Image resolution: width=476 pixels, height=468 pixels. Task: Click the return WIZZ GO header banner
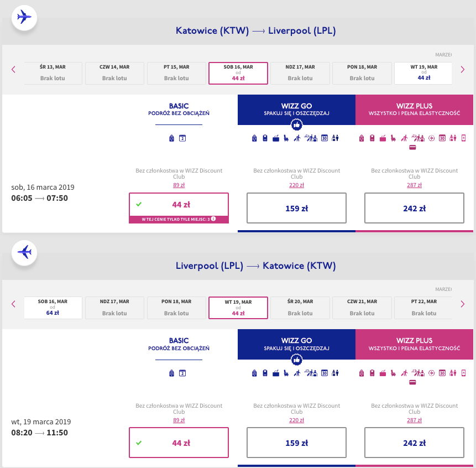click(296, 344)
